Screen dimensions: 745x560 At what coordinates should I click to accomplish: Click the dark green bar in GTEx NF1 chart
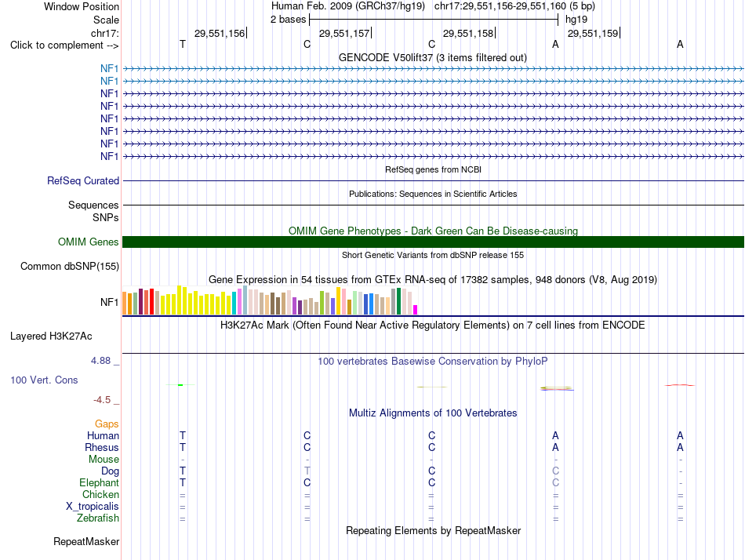(399, 301)
